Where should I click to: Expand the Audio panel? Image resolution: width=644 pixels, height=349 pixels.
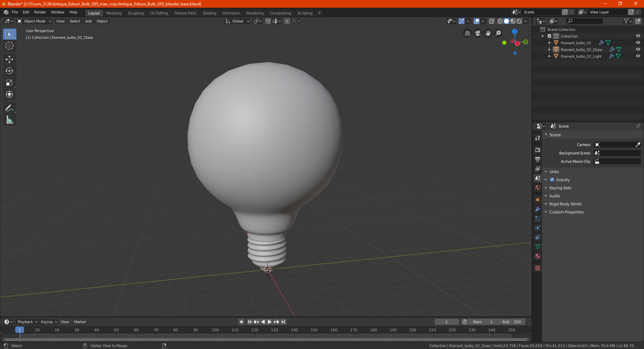[x=554, y=196]
